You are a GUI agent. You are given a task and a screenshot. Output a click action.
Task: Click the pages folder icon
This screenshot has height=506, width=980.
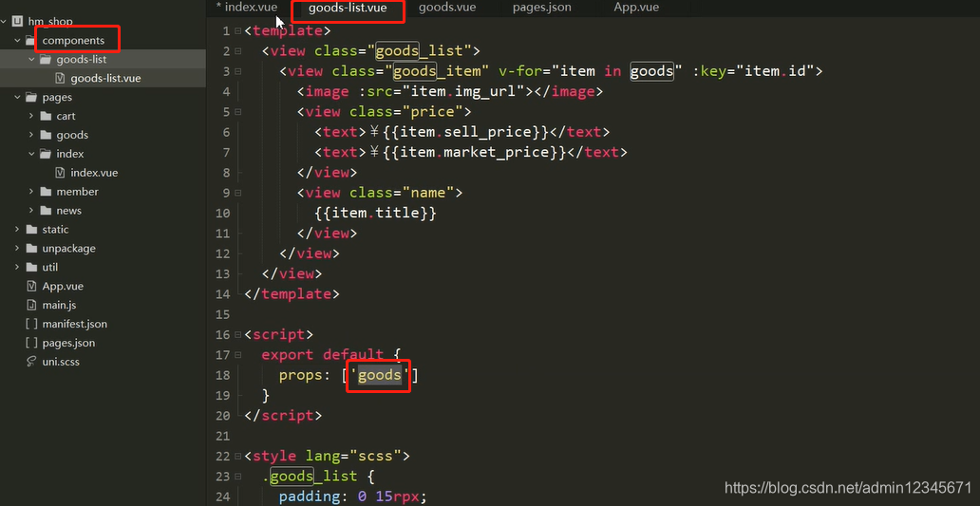click(30, 98)
